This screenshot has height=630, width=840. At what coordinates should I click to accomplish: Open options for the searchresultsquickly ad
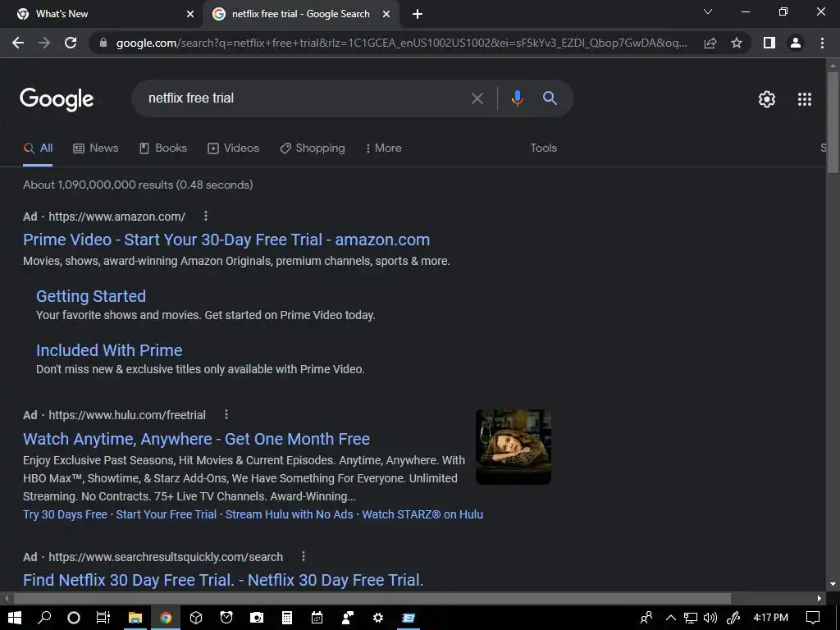pyautogui.click(x=304, y=557)
